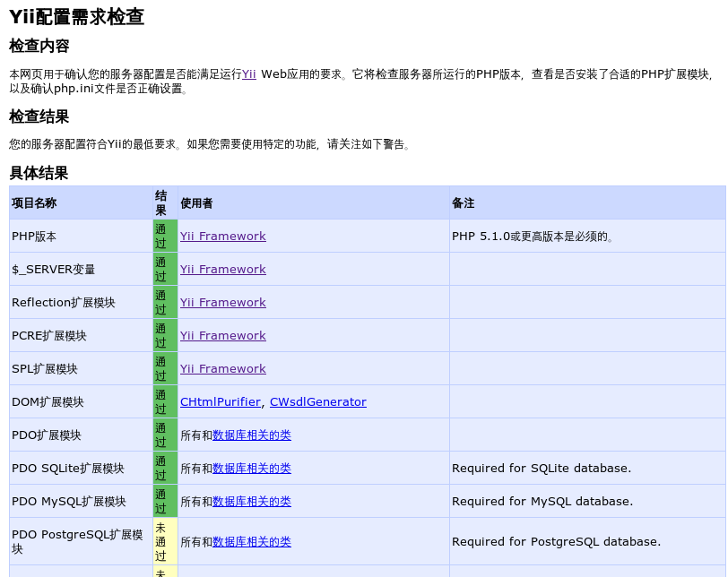Open 数据库相关的类 link in PDO扩展模块 row
The height and width of the screenshot is (577, 728).
pyautogui.click(x=251, y=435)
